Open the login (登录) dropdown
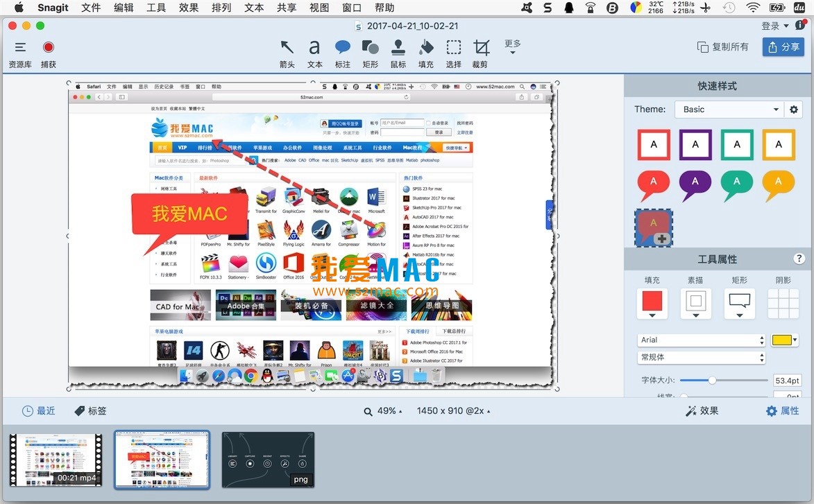Screen dimensions: 814x504 click(775, 26)
